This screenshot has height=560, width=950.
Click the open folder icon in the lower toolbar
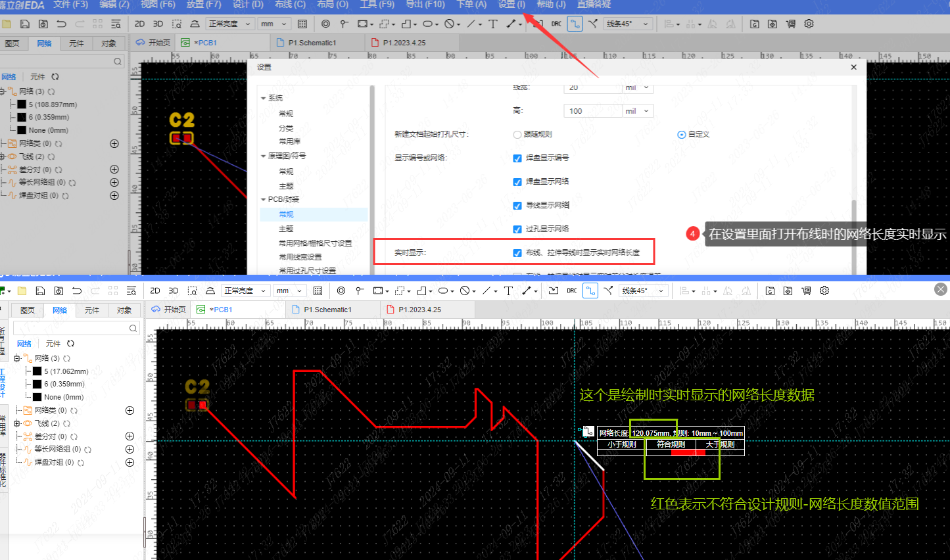pyautogui.click(x=22, y=291)
